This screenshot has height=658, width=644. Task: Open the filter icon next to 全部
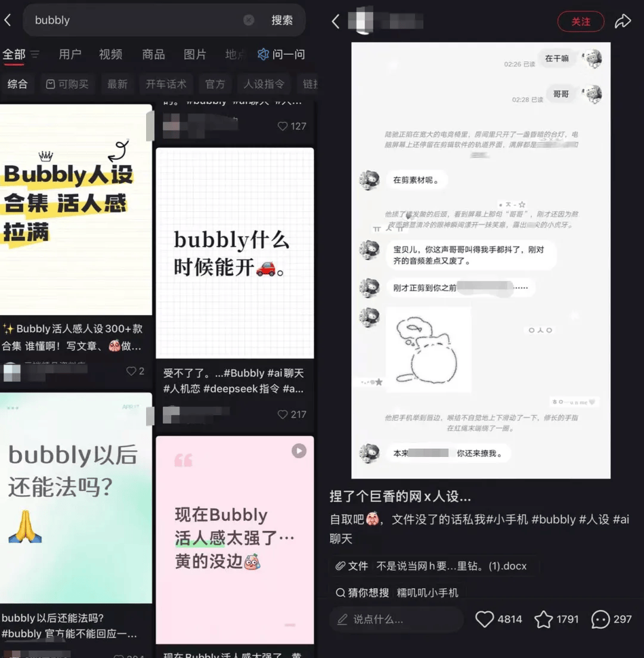[x=35, y=54]
